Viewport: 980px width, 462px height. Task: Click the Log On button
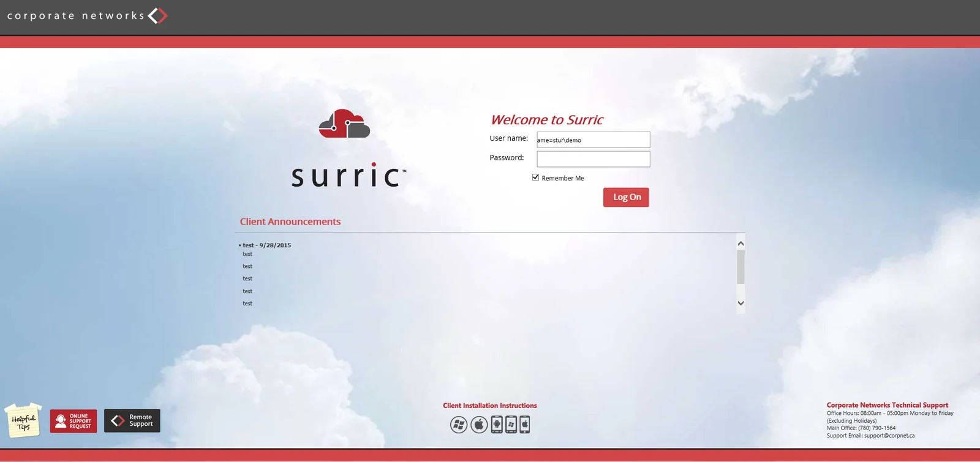626,197
